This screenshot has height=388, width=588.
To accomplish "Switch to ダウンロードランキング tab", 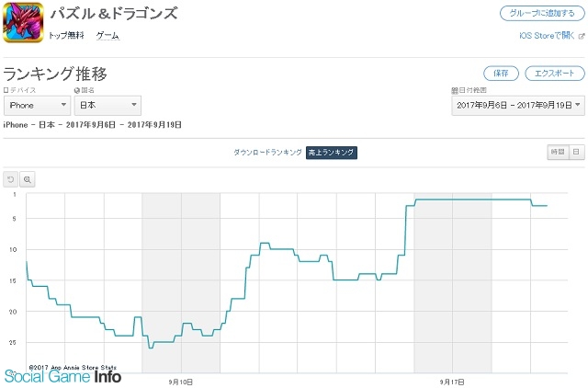I will (x=267, y=152).
